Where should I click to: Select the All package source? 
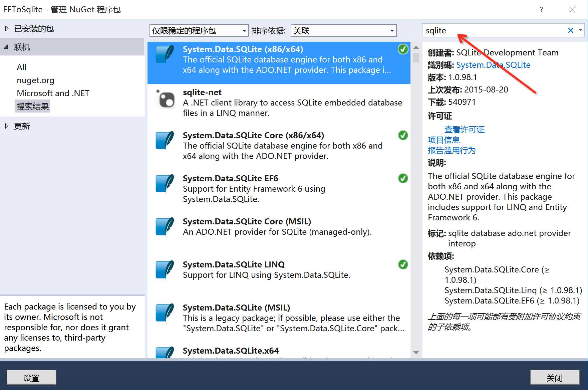click(x=22, y=67)
